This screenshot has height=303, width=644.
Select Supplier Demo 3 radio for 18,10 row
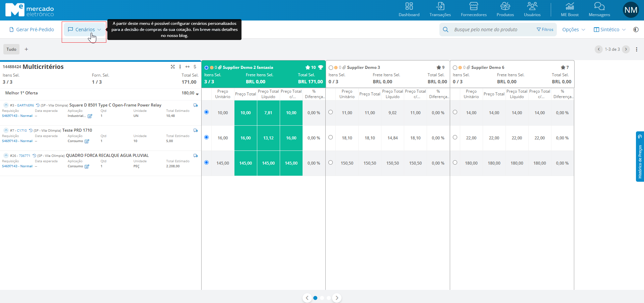click(330, 137)
